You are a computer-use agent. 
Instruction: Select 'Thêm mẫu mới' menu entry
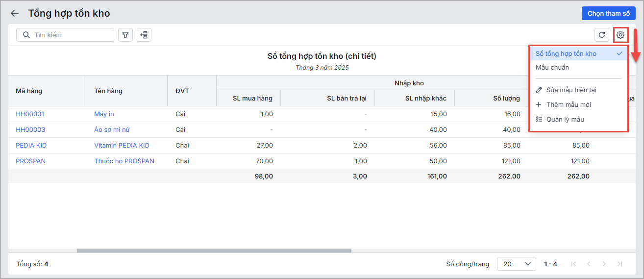pyautogui.click(x=569, y=104)
